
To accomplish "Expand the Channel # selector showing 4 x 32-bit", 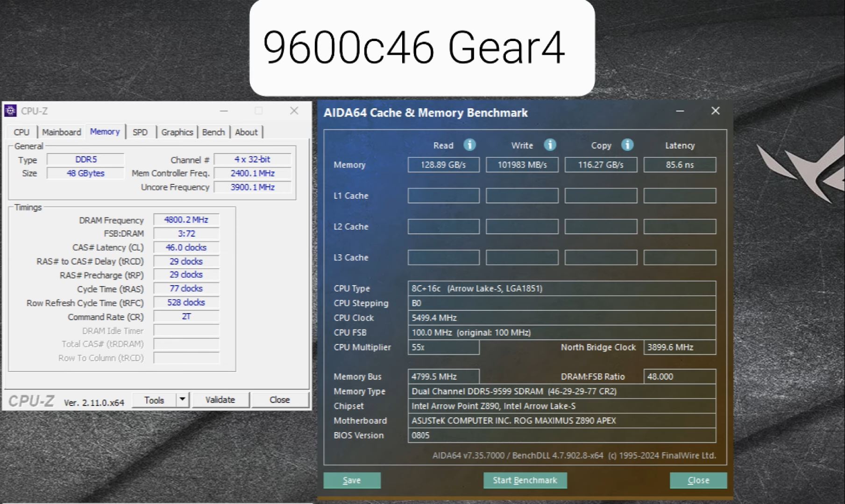I will pyautogui.click(x=252, y=159).
